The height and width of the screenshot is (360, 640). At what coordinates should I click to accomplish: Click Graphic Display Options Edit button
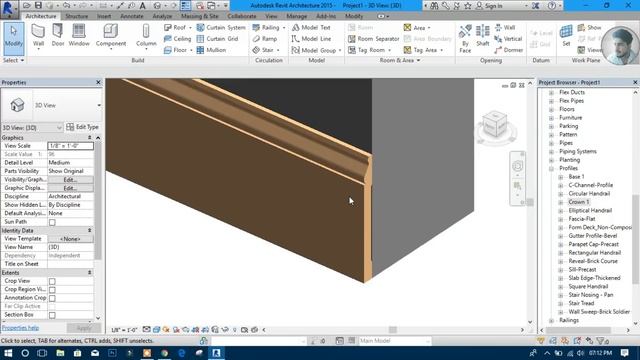pos(70,188)
